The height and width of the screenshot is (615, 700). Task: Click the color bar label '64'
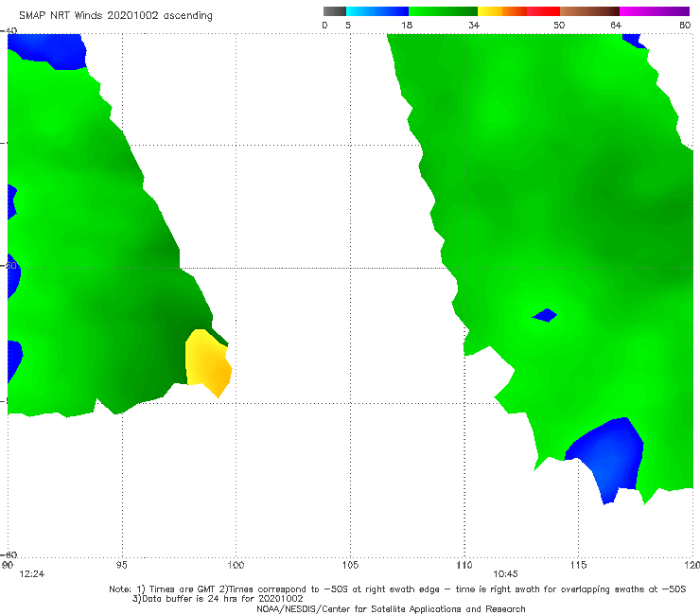616,26
